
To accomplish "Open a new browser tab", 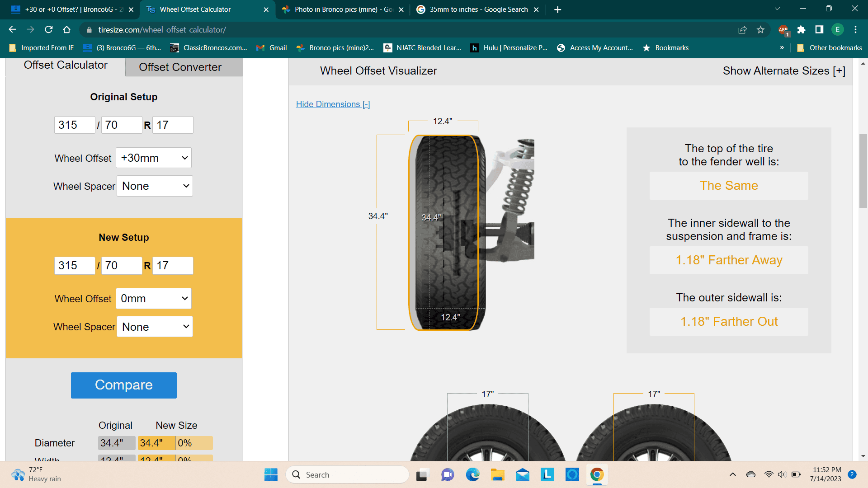I will [x=557, y=9].
